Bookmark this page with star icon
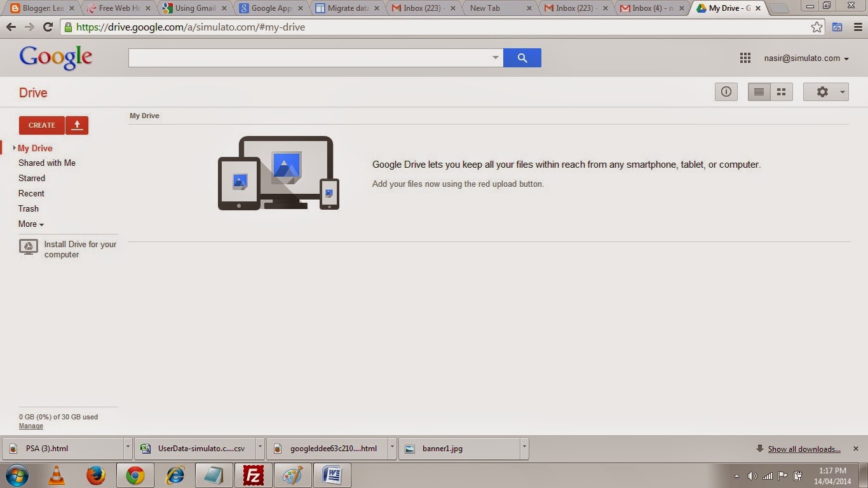This screenshot has height=488, width=868. 817,27
